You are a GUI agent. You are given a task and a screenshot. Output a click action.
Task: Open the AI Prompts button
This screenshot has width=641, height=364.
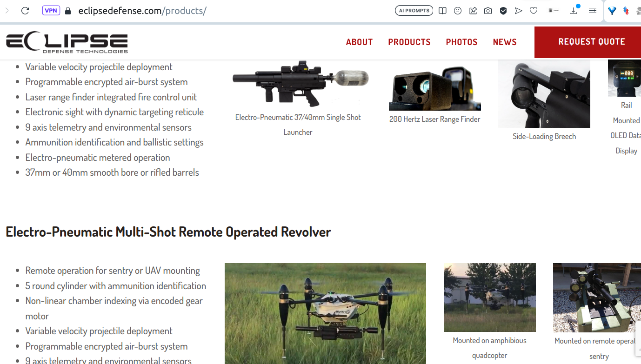coord(414,10)
